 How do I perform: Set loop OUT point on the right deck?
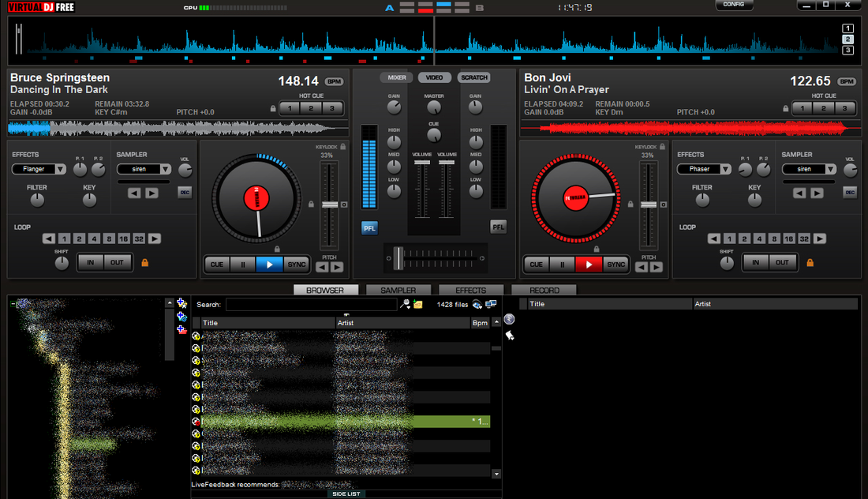(x=782, y=262)
